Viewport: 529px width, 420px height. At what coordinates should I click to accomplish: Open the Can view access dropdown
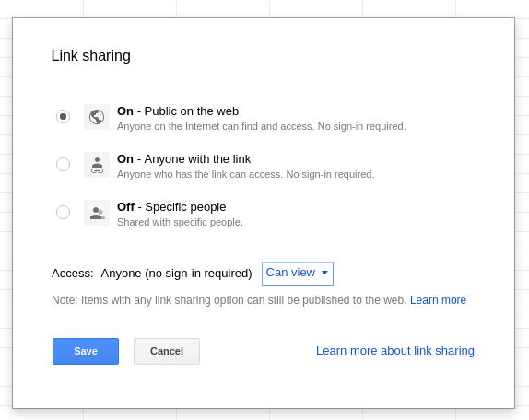(x=298, y=274)
